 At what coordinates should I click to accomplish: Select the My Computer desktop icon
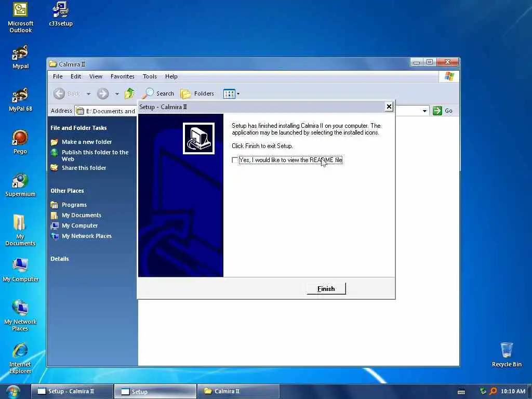(20, 270)
